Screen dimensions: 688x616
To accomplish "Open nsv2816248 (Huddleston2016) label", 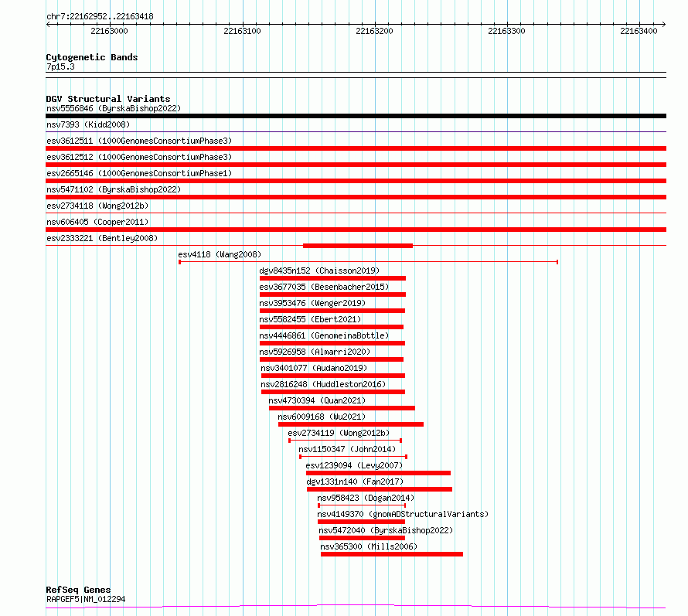I will 323,384.
